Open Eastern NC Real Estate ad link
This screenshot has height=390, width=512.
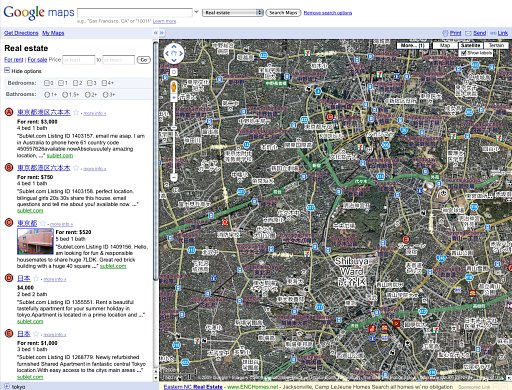tap(193, 387)
